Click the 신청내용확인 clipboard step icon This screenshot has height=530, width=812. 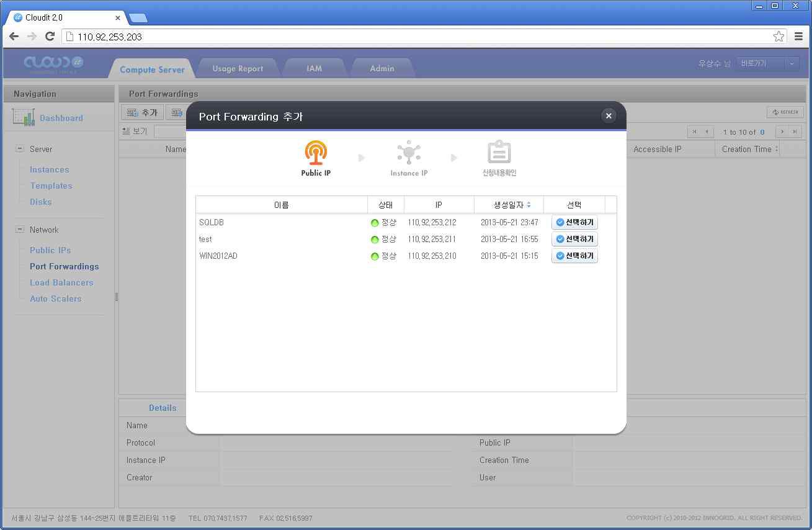click(499, 153)
